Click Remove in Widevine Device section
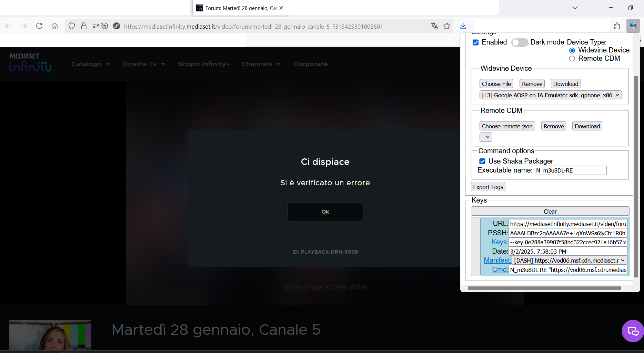Image resolution: width=644 pixels, height=353 pixels. pyautogui.click(x=532, y=84)
